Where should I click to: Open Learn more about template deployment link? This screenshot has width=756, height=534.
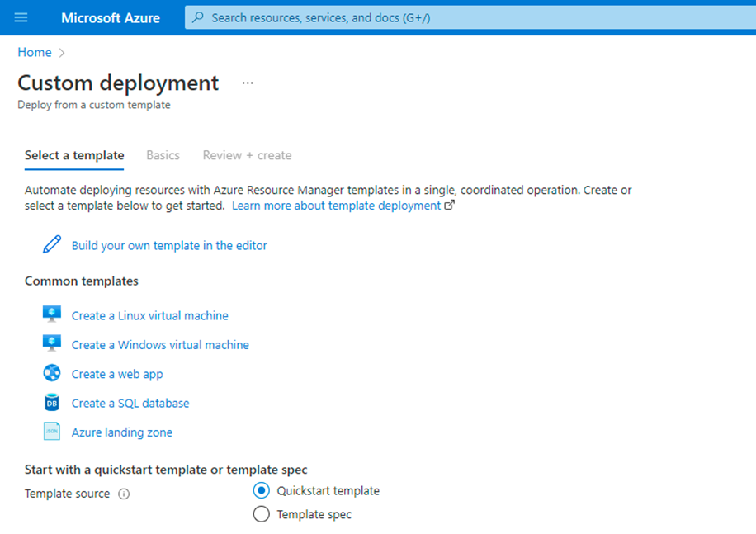[x=336, y=206]
